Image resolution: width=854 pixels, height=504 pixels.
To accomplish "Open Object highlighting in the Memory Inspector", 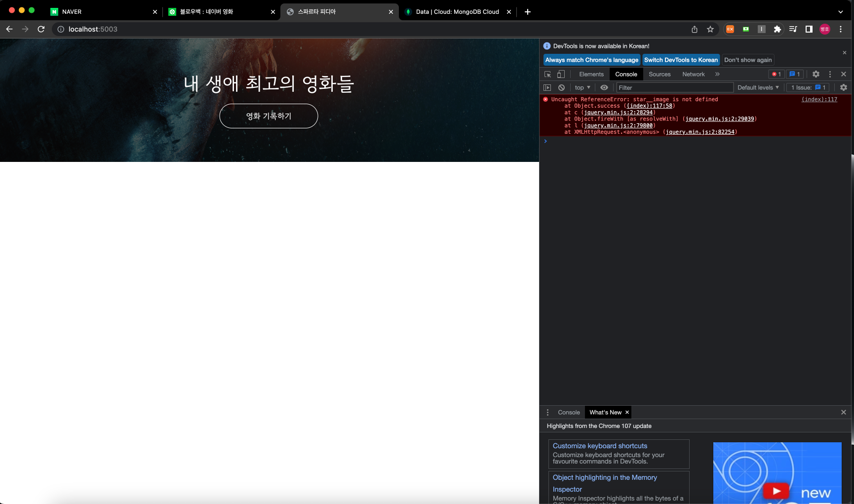I will point(605,483).
